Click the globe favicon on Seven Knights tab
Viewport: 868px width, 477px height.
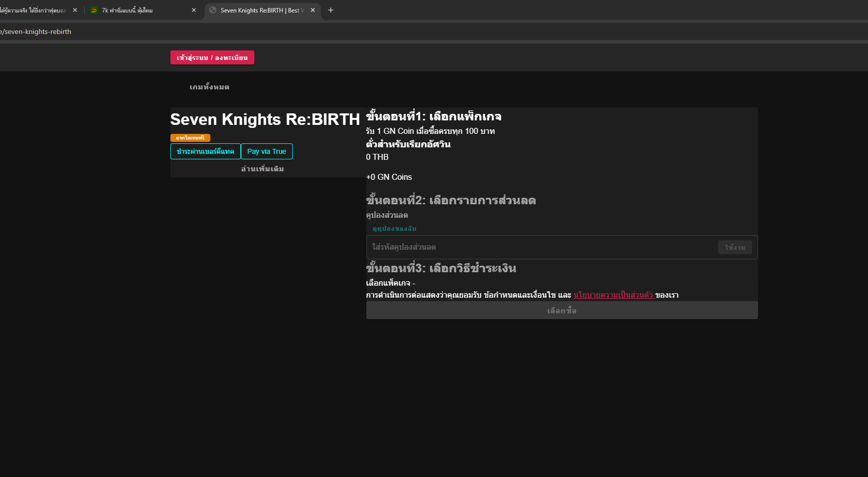click(x=213, y=10)
